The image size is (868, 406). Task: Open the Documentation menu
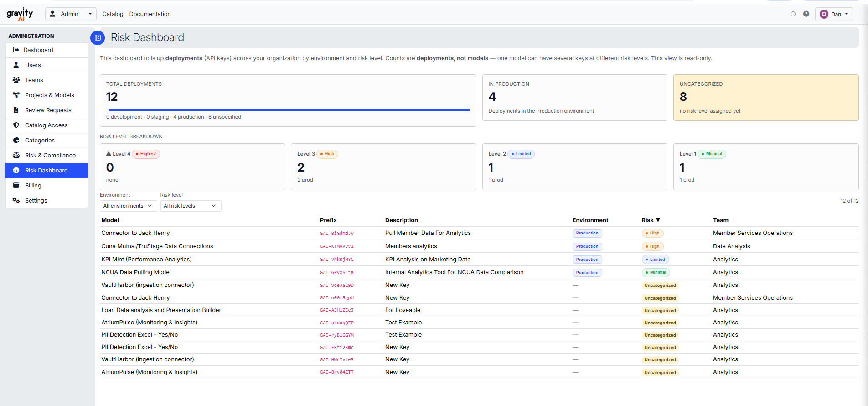150,14
